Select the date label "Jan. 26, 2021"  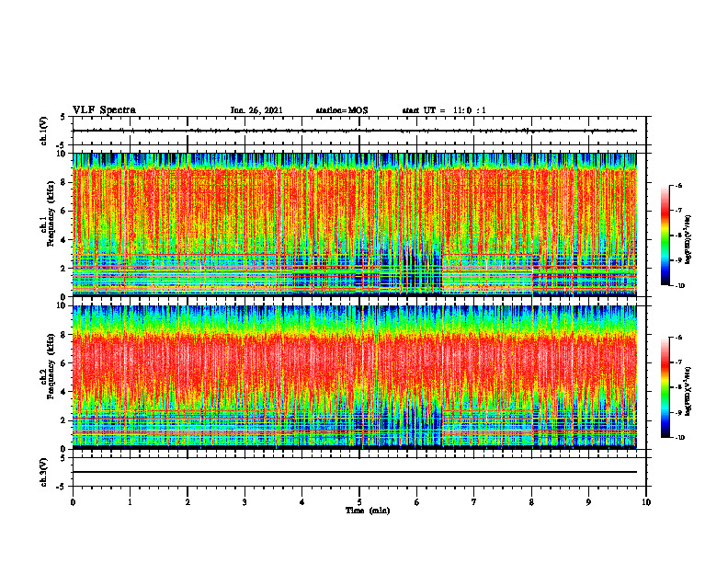pos(256,110)
